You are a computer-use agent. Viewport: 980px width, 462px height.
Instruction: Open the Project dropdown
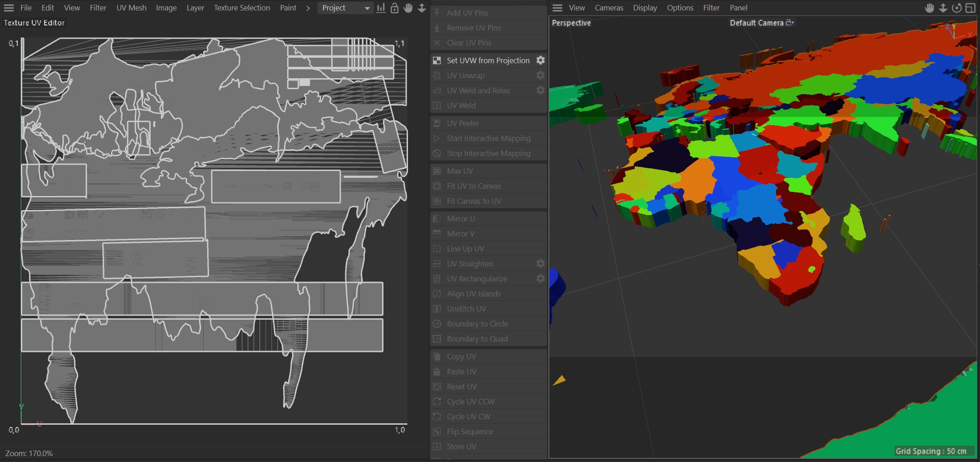tap(345, 8)
